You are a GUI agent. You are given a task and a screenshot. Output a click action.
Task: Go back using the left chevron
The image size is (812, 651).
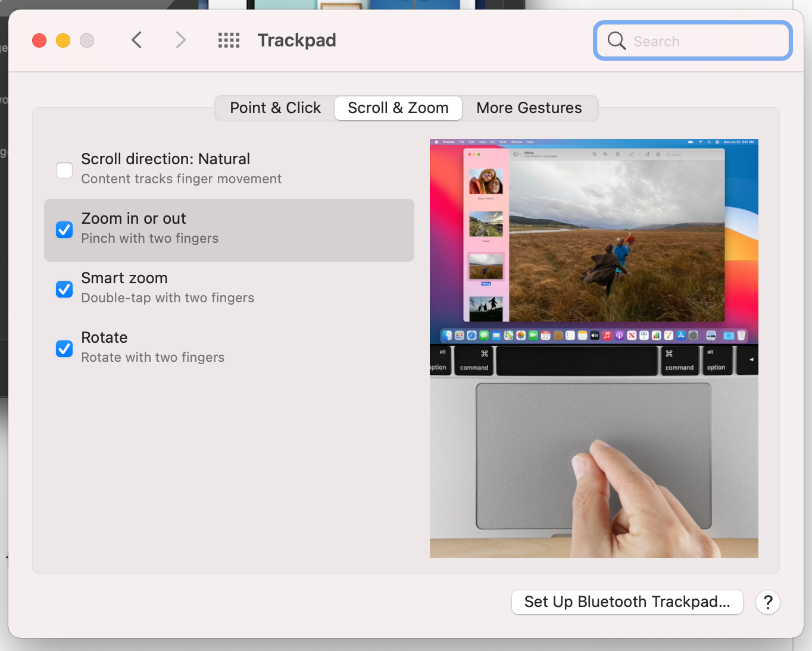coord(137,40)
